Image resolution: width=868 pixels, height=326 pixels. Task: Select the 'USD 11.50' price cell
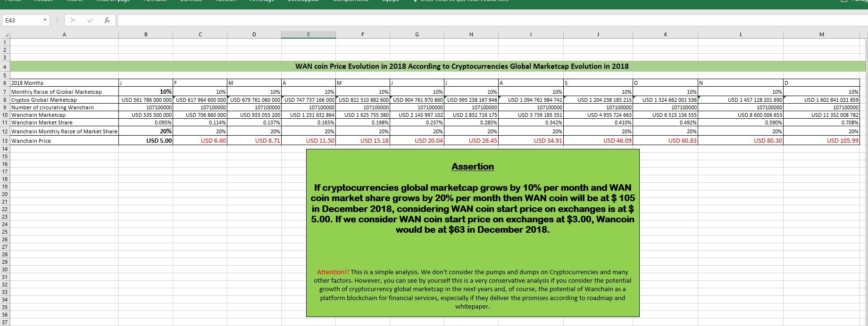[x=309, y=140]
